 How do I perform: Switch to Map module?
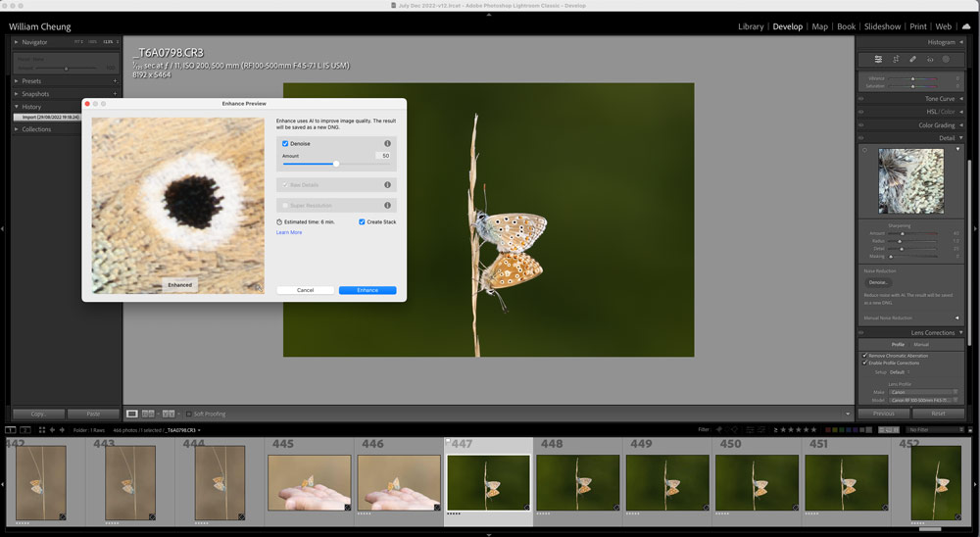(819, 26)
